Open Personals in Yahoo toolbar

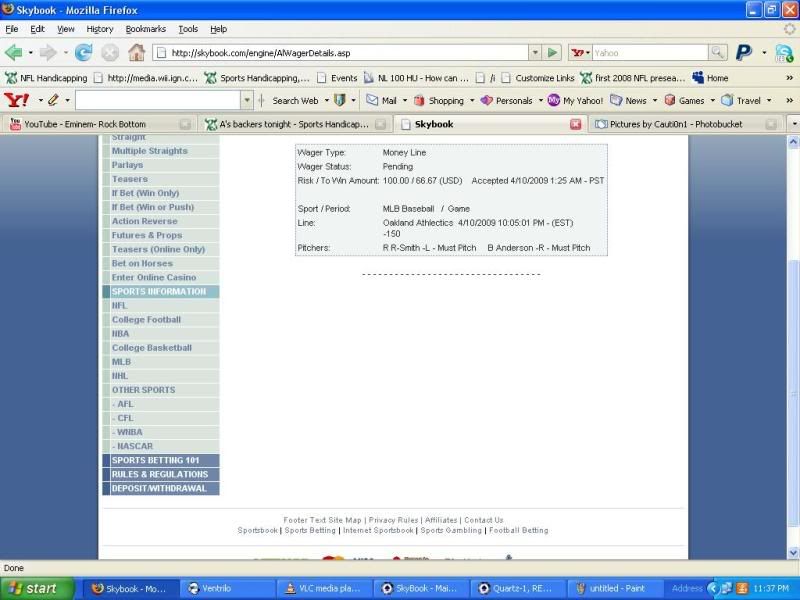click(507, 101)
